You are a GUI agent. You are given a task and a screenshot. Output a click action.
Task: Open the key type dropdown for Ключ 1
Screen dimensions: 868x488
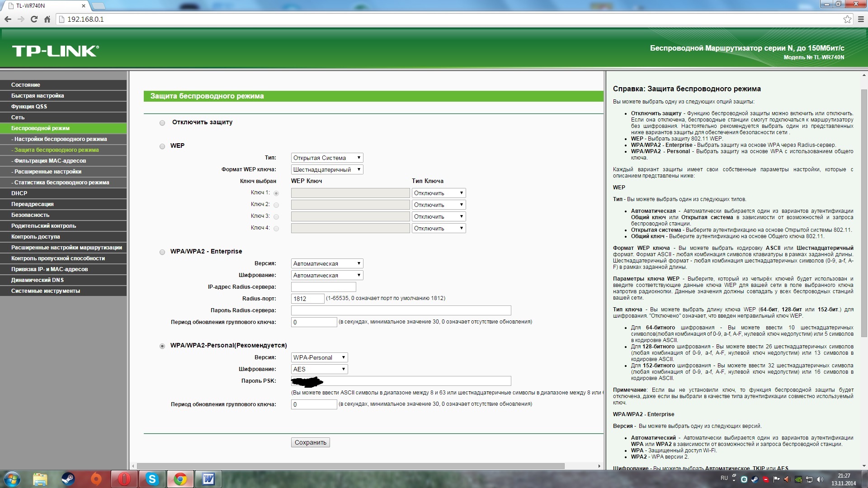tap(439, 193)
